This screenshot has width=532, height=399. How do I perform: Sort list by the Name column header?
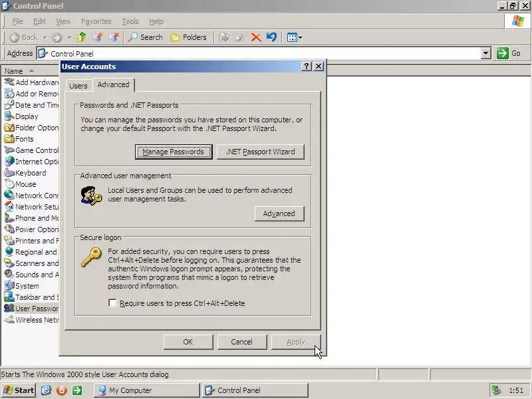(x=30, y=71)
